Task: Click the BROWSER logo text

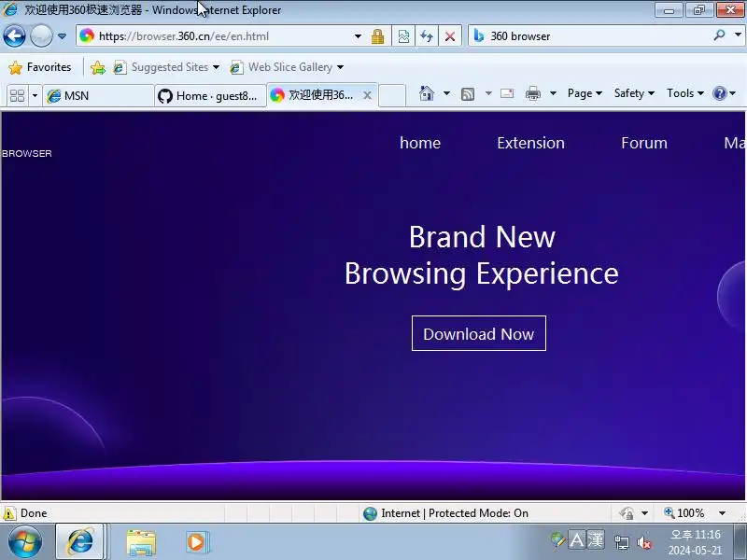Action: [x=27, y=153]
